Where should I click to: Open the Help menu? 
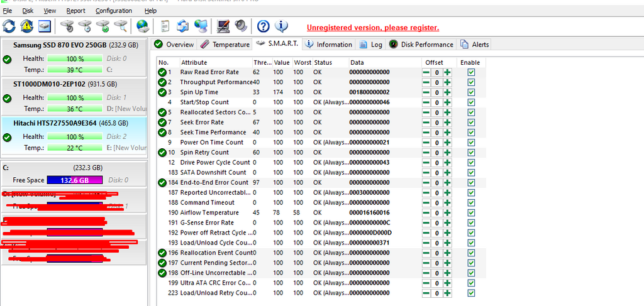pyautogui.click(x=151, y=11)
